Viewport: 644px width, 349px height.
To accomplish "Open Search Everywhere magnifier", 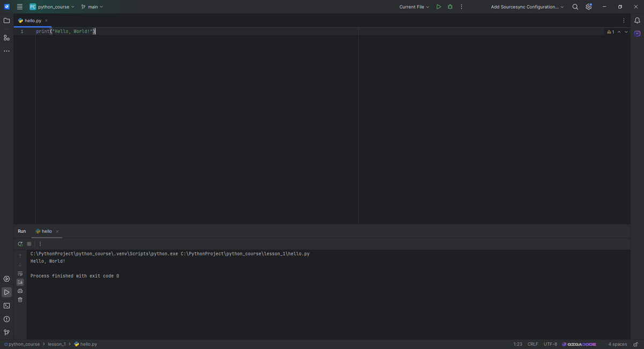I will pos(575,7).
